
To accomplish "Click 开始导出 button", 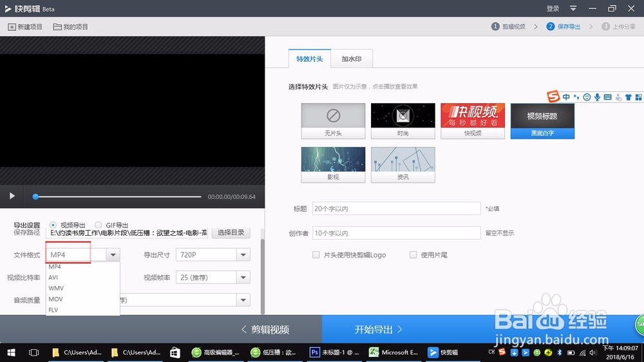I will (x=378, y=329).
